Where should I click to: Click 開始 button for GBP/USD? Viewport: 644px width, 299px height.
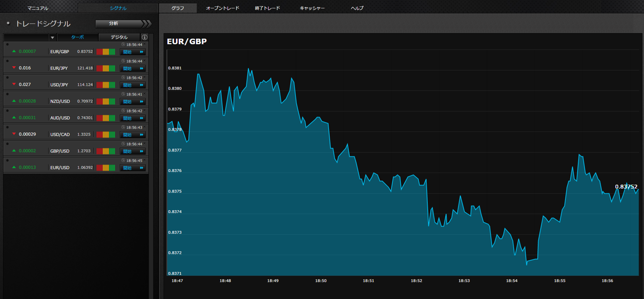[x=133, y=151]
